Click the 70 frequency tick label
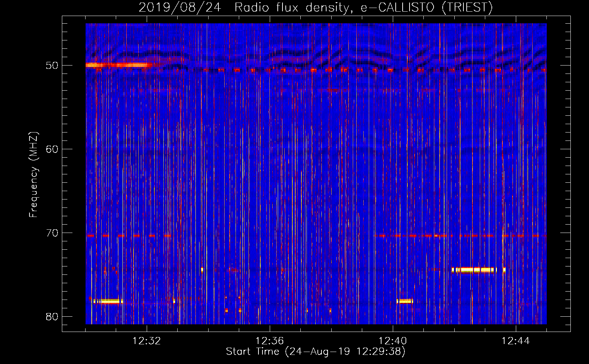The width and height of the screenshot is (589, 364). tap(52, 233)
